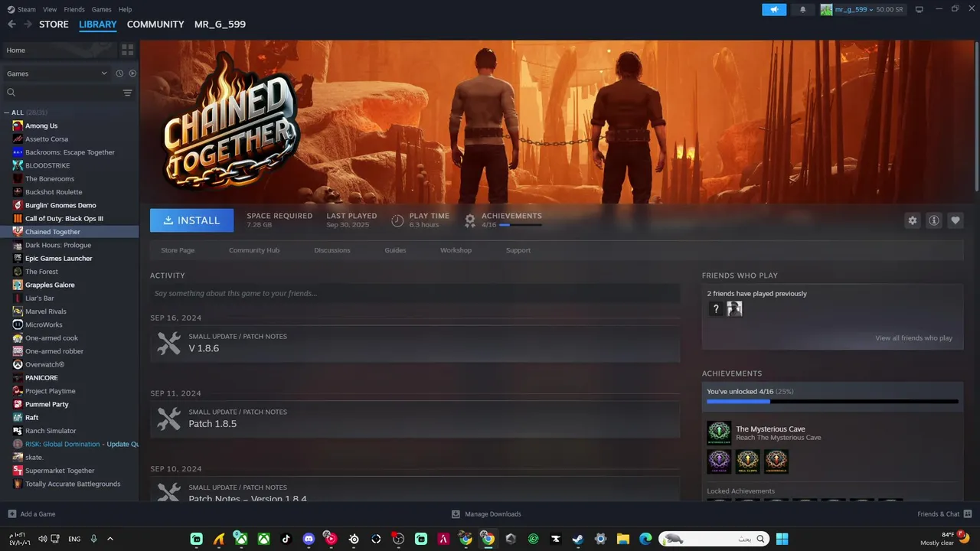Image resolution: width=980 pixels, height=551 pixels.
Task: Select Home in the library sidebar
Action: (x=59, y=50)
